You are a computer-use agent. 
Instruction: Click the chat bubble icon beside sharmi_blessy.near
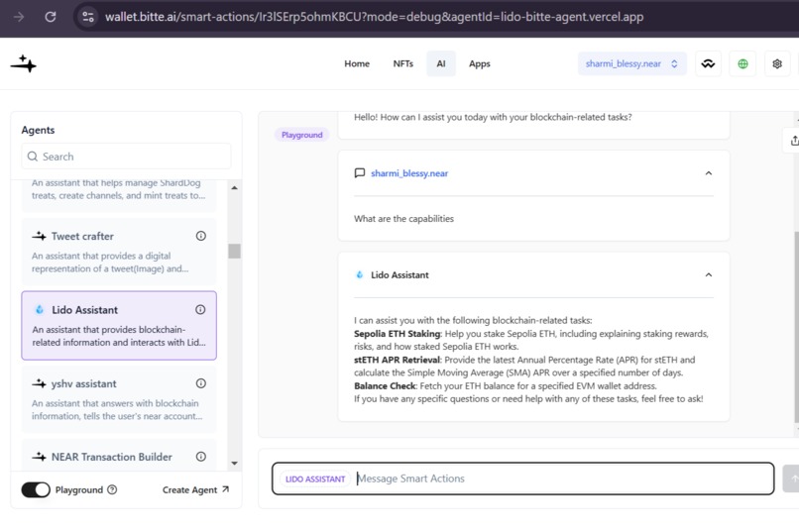point(359,173)
